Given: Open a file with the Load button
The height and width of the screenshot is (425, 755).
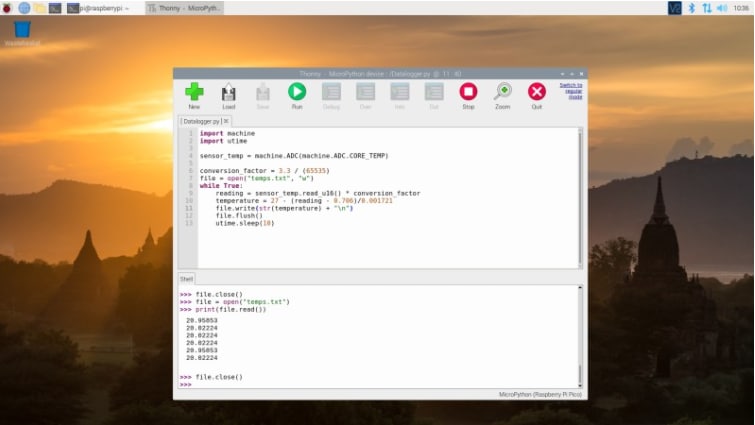Looking at the screenshot, I should pos(229,95).
